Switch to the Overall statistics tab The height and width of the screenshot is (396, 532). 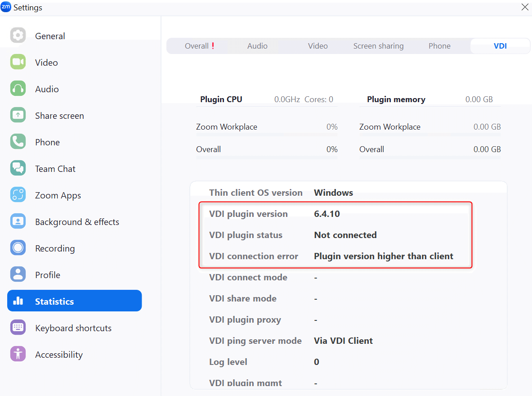click(x=197, y=46)
